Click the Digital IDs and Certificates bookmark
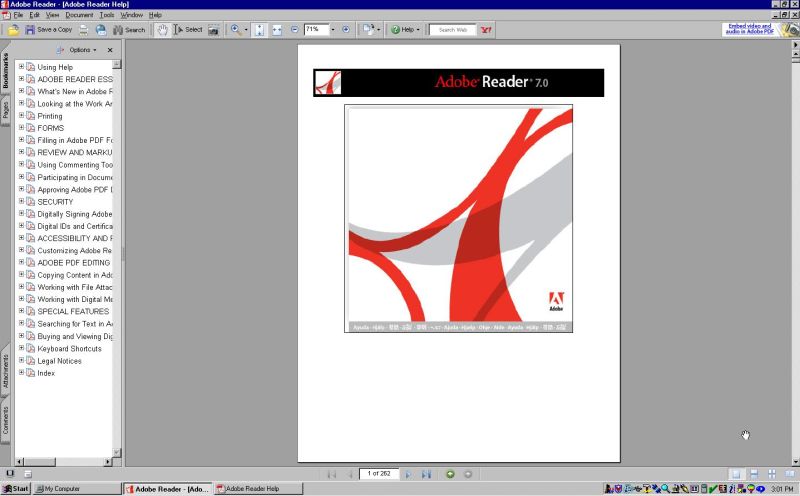Screen dimensions: 800x496 pyautogui.click(x=74, y=226)
